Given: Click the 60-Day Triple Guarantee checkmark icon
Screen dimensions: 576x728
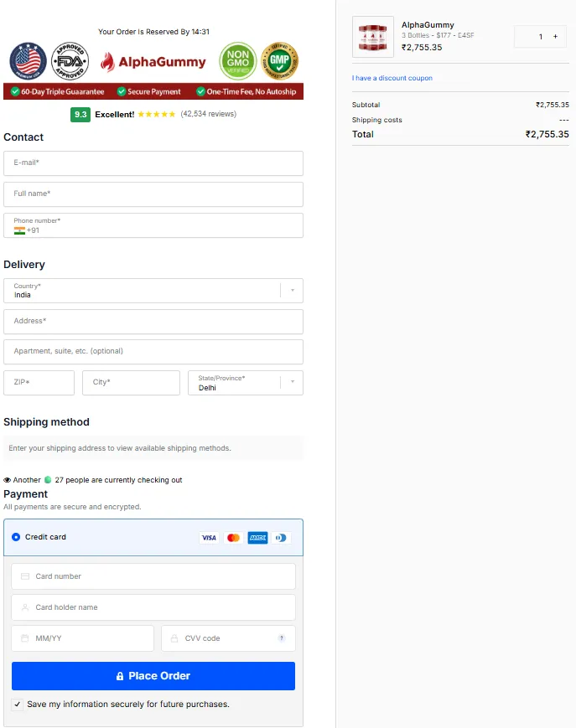Looking at the screenshot, I should pyautogui.click(x=15, y=91).
